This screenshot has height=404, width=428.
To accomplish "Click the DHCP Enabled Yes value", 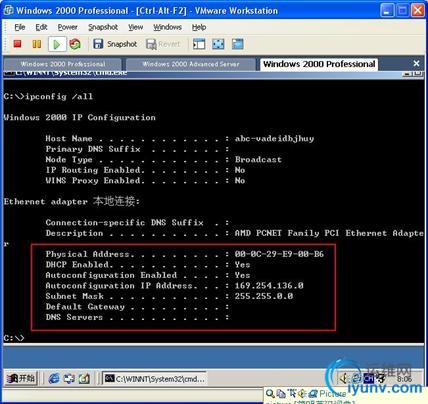I will 242,265.
